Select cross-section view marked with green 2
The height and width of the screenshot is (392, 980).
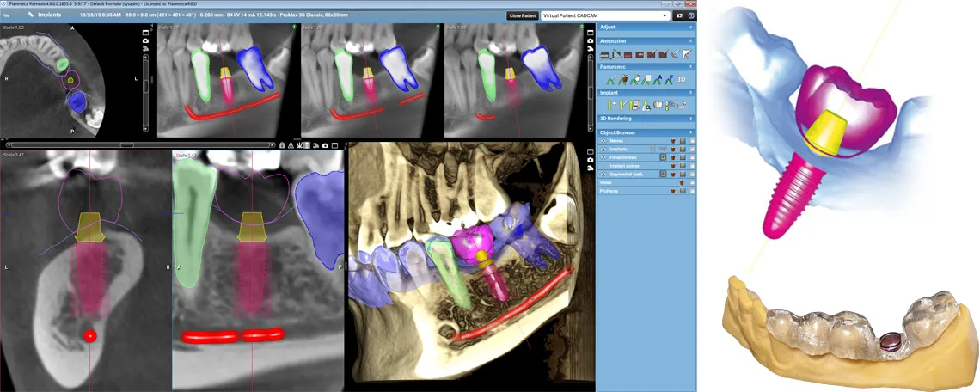click(x=371, y=81)
